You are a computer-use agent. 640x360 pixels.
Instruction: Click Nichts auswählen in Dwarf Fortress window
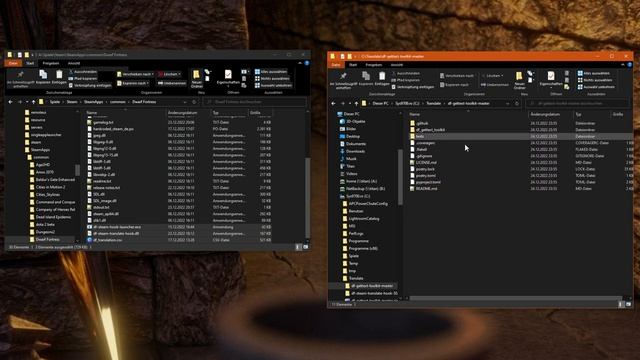tap(272, 78)
